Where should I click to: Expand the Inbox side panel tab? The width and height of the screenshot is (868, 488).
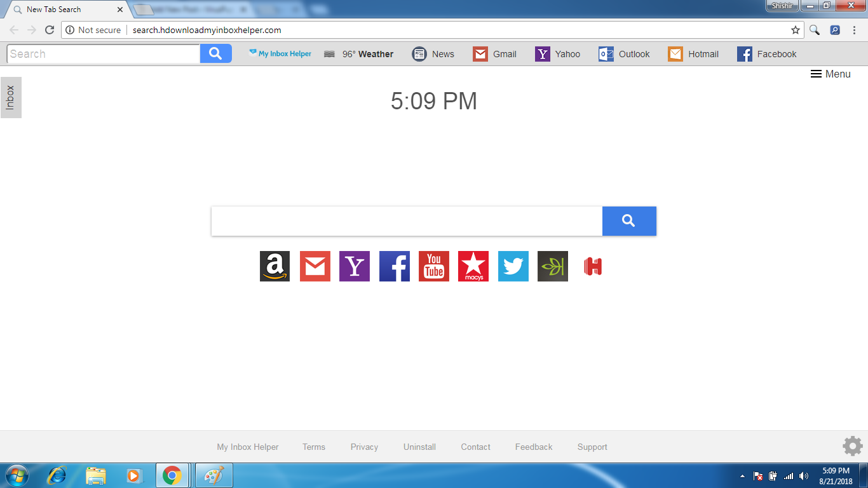pyautogui.click(x=11, y=97)
